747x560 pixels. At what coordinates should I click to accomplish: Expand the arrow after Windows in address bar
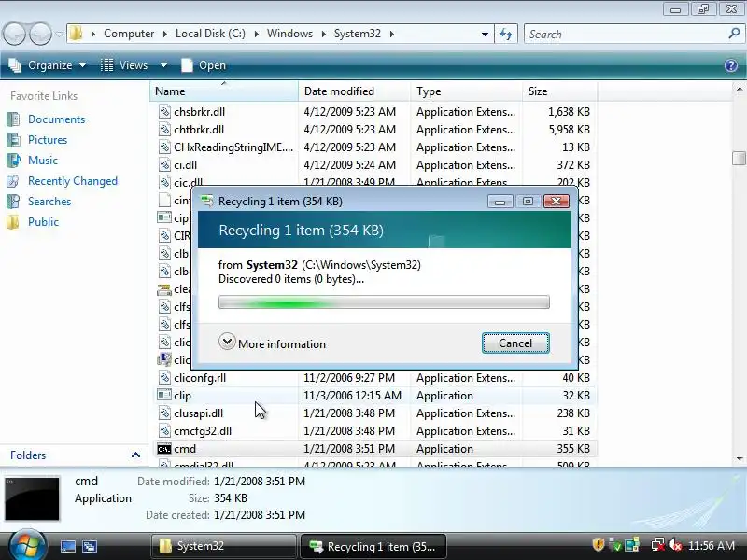(323, 34)
